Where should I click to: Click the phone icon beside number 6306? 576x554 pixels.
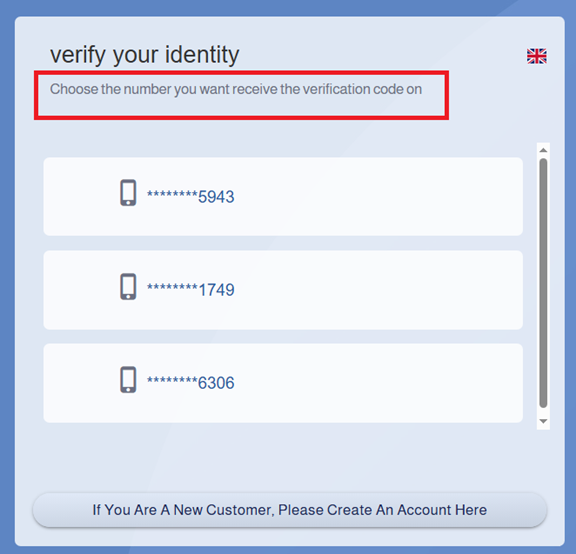click(x=128, y=379)
